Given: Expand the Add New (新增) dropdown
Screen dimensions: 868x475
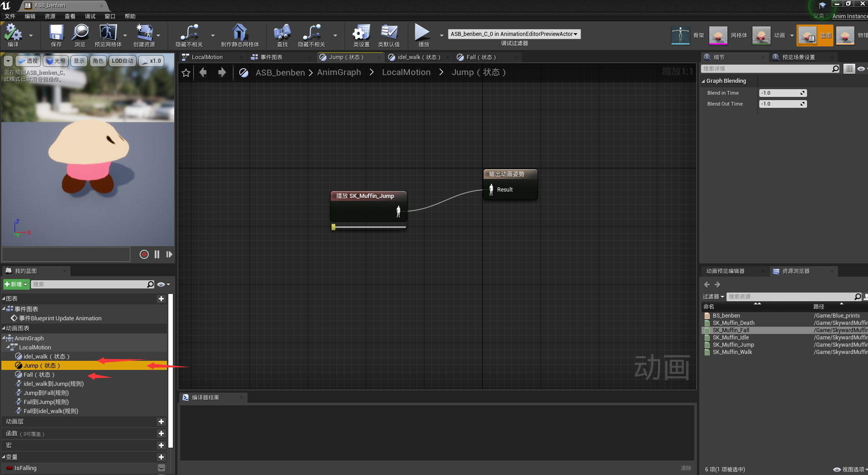Looking at the screenshot, I should [16, 284].
